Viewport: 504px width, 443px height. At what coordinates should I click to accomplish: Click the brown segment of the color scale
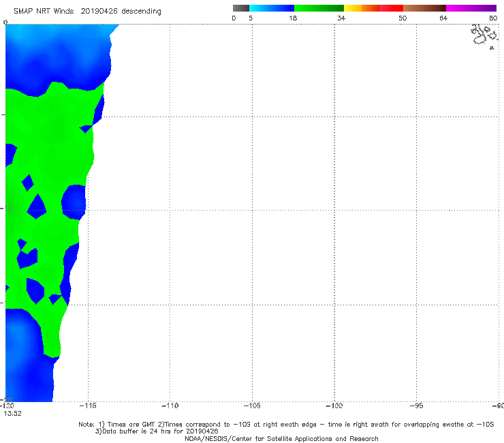(x=424, y=8)
